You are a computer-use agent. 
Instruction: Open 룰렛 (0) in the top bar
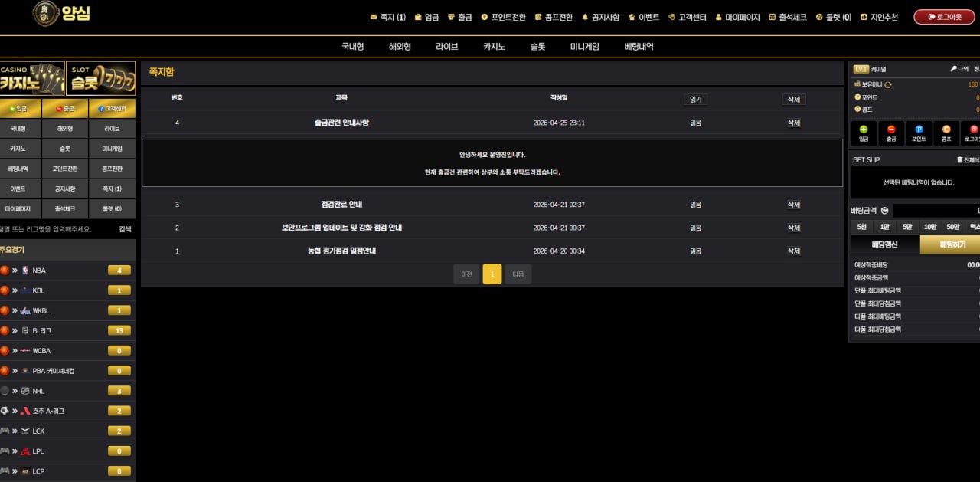point(833,17)
